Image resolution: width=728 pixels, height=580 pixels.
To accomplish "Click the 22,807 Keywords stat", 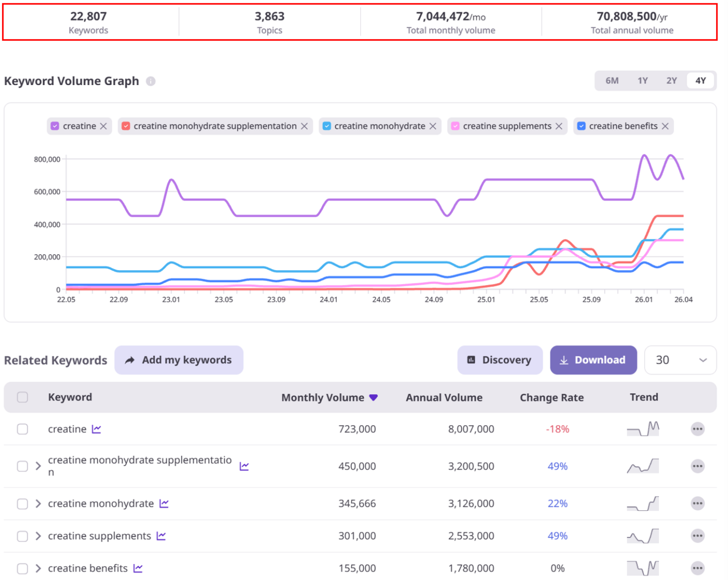I will pyautogui.click(x=88, y=22).
